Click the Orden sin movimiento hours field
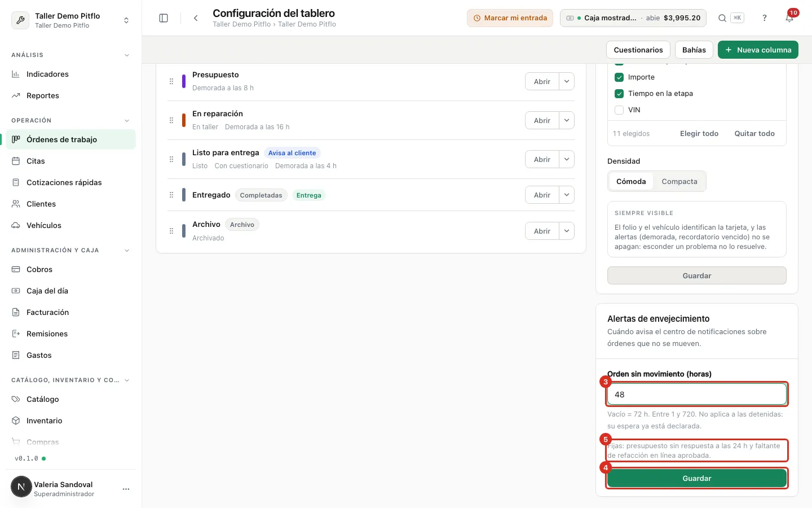 tap(697, 395)
